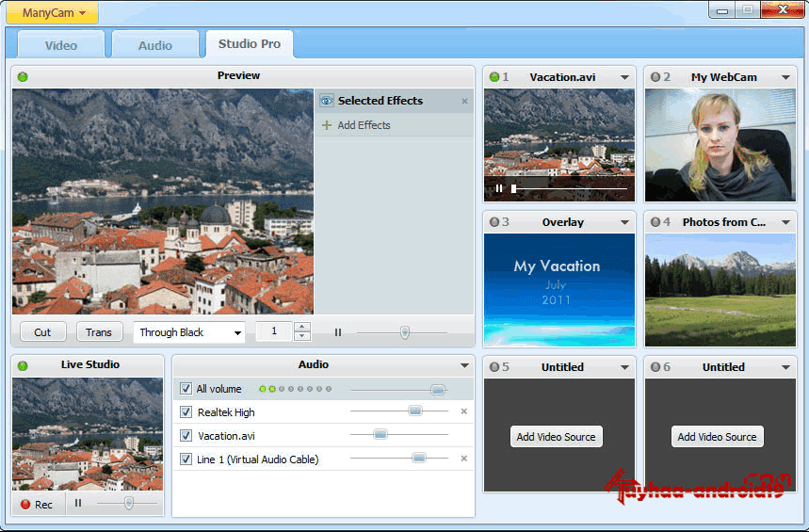Select the mountain meadow photo thumbnail

(x=720, y=290)
